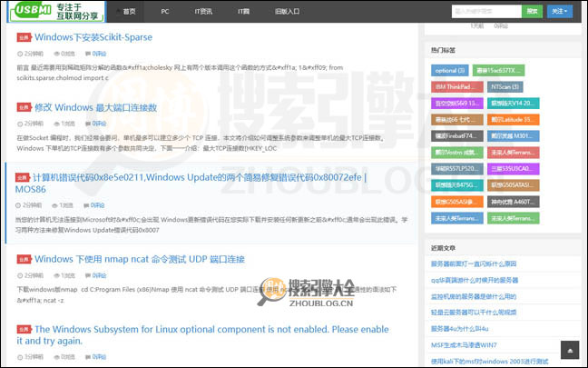This screenshot has height=368, width=588.
Task: Select the teal V14 20 tag
Action: click(x=514, y=104)
